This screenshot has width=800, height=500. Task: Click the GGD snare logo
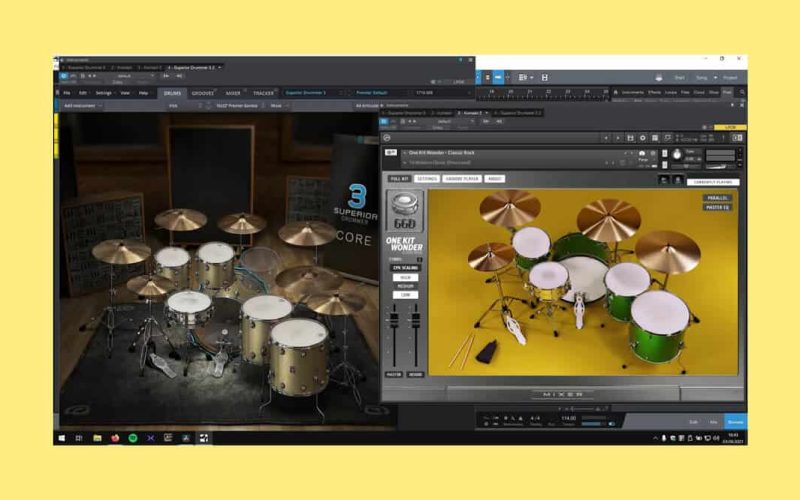(405, 211)
